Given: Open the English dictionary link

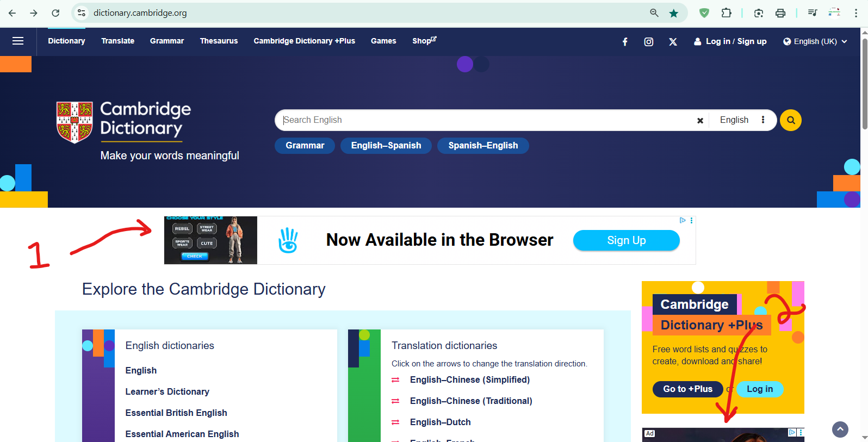Looking at the screenshot, I should 141,371.
